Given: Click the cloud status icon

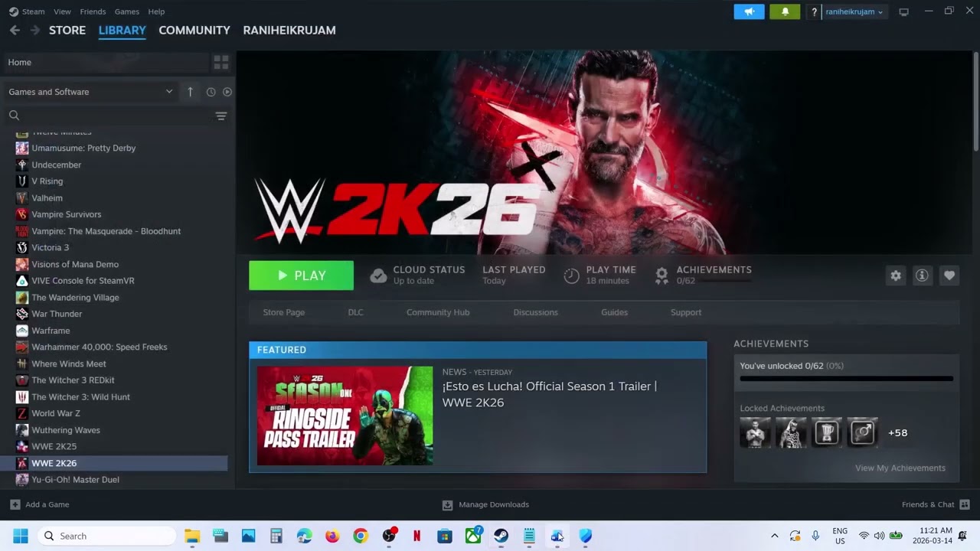Looking at the screenshot, I should (378, 275).
